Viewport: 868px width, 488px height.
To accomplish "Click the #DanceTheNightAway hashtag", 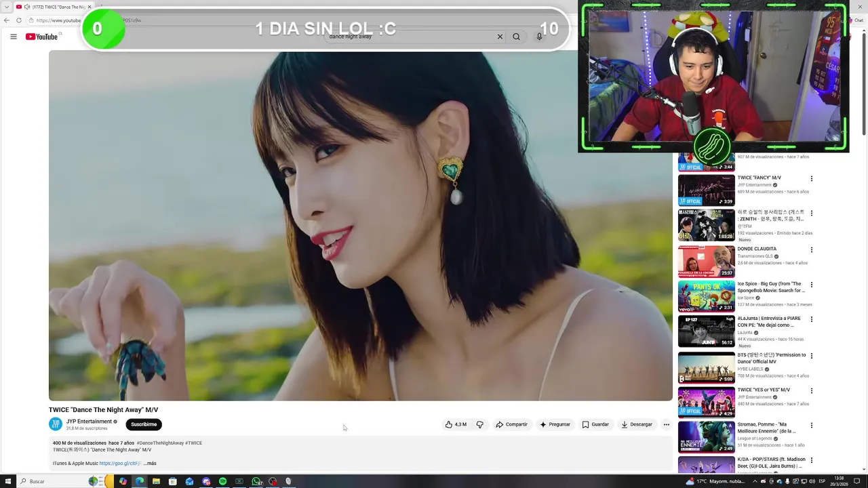I will [160, 443].
